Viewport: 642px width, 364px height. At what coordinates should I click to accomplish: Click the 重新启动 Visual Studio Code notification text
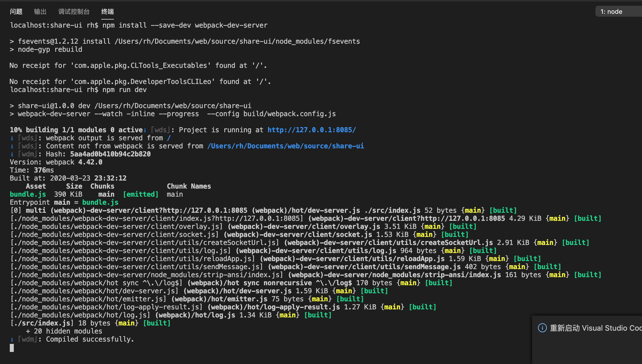point(595,328)
